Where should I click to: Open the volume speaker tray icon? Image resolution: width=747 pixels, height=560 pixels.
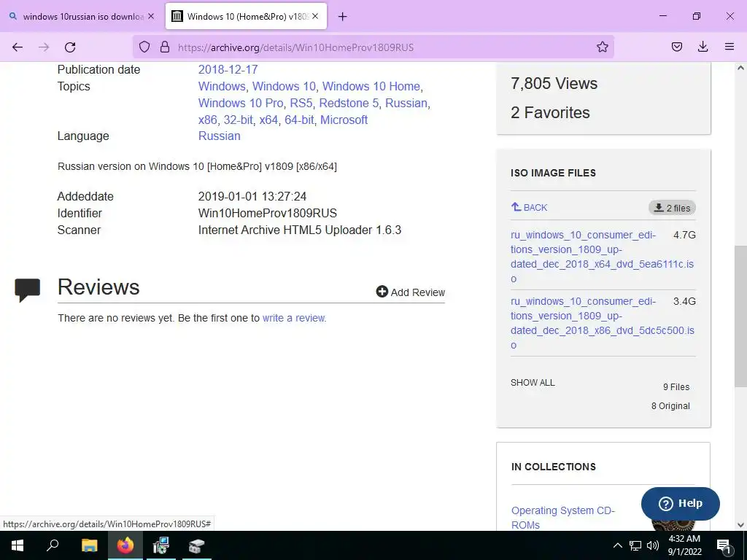[653, 545]
